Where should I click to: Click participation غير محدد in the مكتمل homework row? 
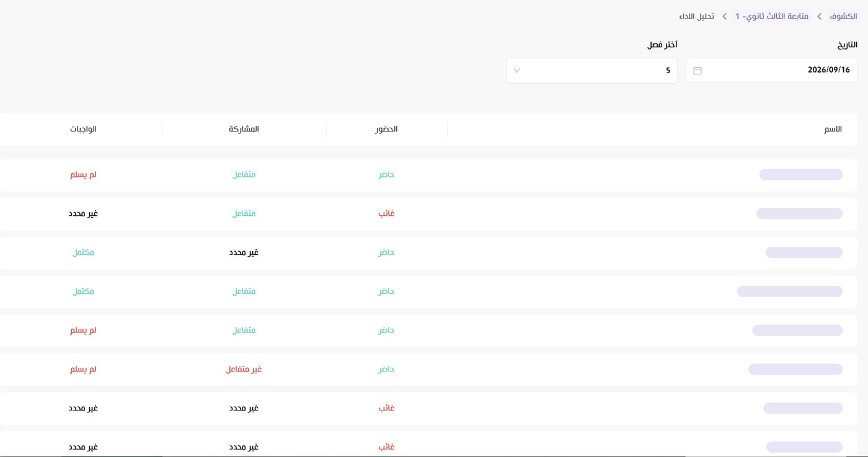click(x=244, y=252)
